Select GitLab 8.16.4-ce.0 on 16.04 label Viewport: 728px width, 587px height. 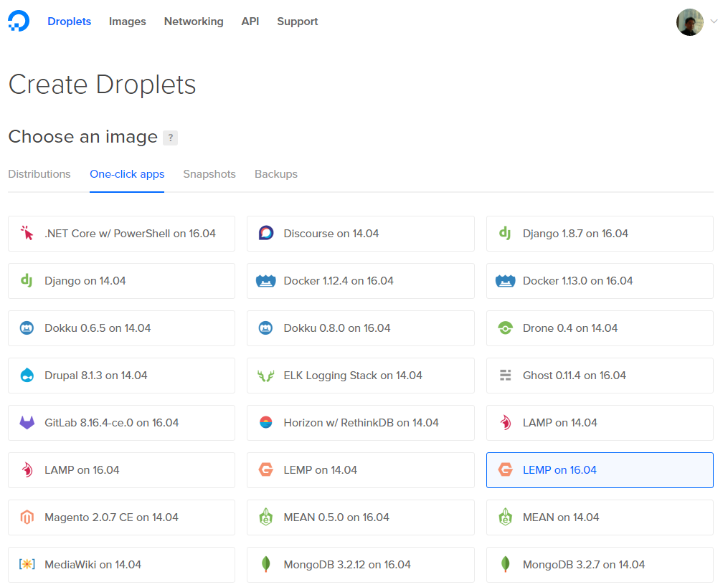pyautogui.click(x=111, y=423)
